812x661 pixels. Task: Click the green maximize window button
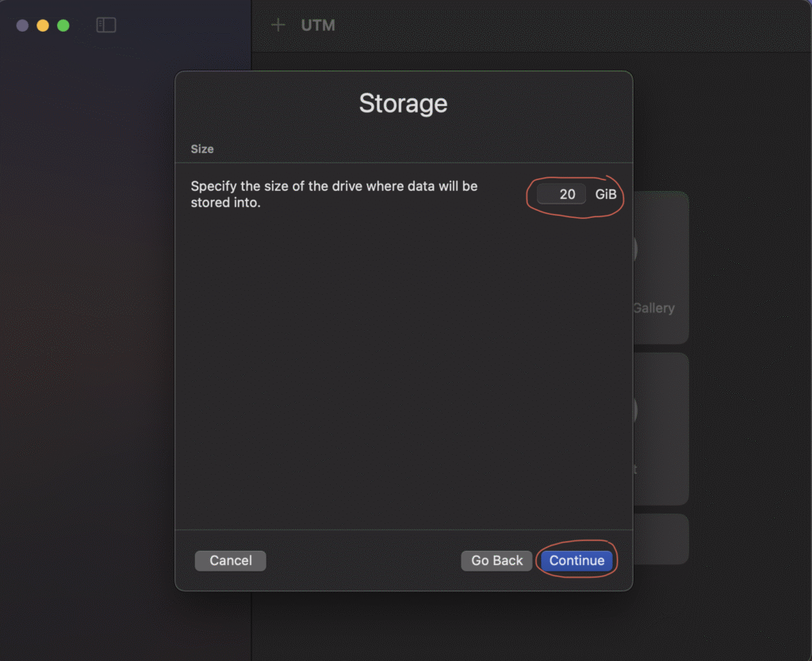tap(63, 25)
